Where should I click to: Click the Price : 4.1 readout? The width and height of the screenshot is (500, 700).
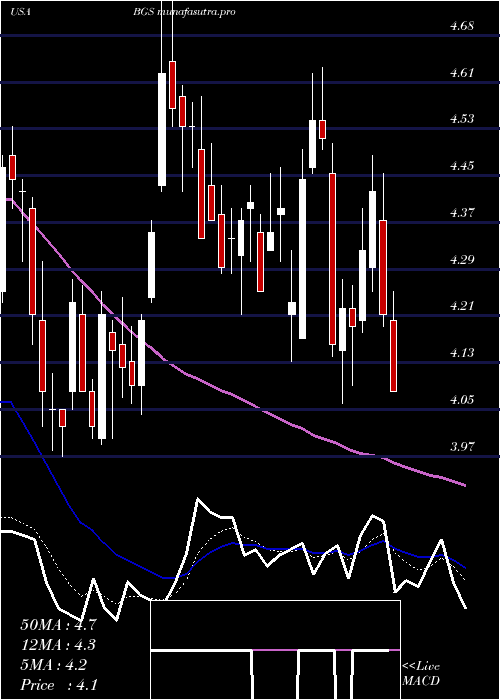(x=59, y=685)
